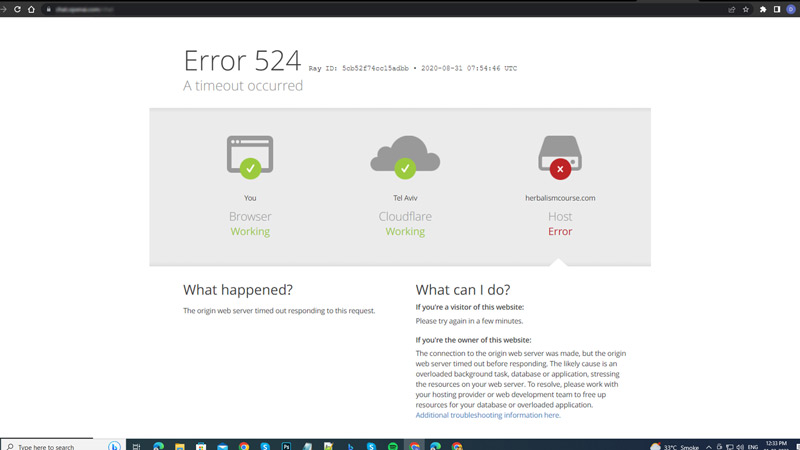Viewport: 800px width, 450px height.
Task: Click the Host server error icon
Action: 560,157
